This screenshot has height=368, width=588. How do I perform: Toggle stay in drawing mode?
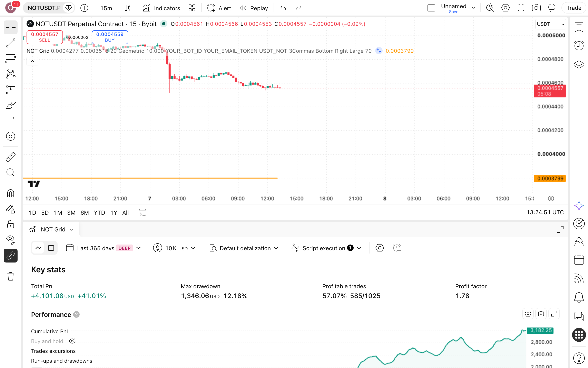(10, 209)
